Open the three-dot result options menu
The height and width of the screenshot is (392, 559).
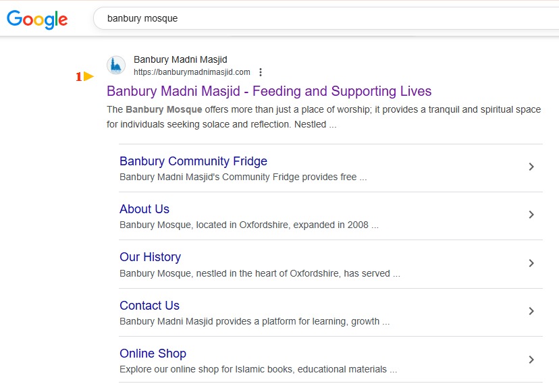pyautogui.click(x=261, y=72)
